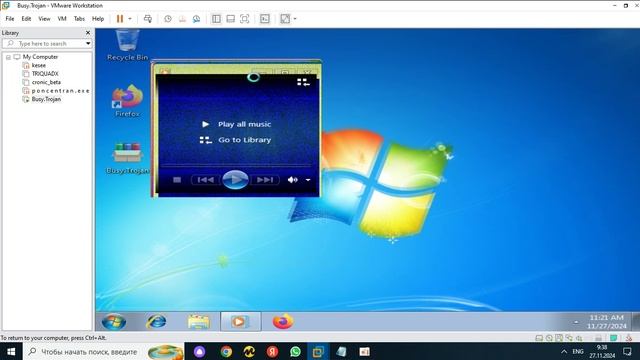Viewport: 640px width, 360px height.
Task: Open Firefox from the guest taskbar
Action: (283, 322)
